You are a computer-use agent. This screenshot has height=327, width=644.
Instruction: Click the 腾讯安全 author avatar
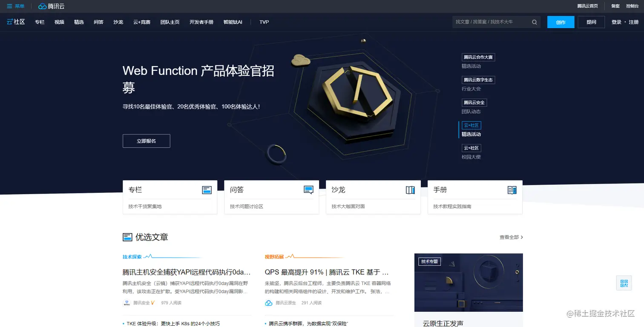(126, 303)
